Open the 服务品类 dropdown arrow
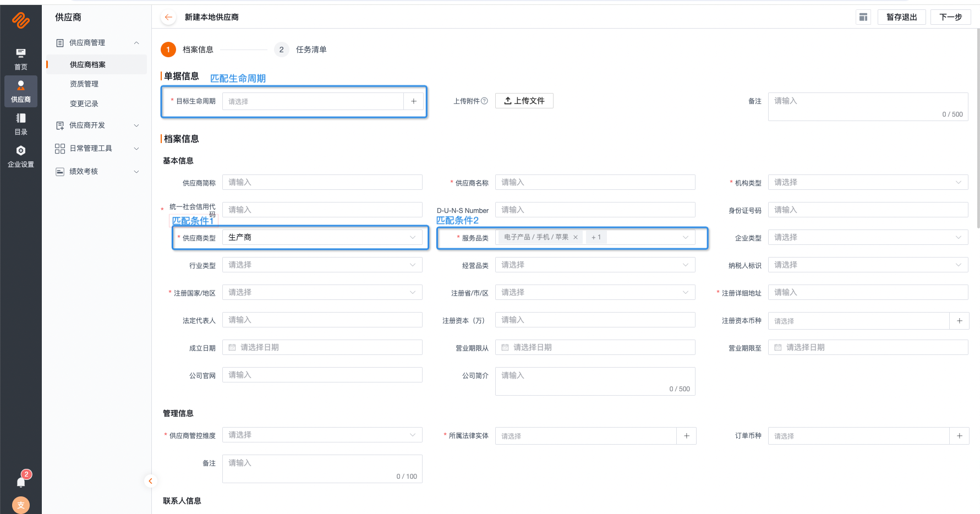 (x=686, y=237)
